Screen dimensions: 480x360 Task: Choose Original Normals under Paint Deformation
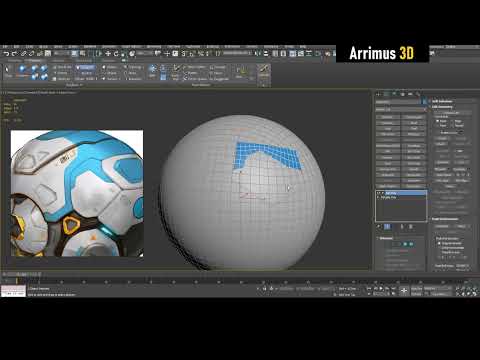(439, 244)
